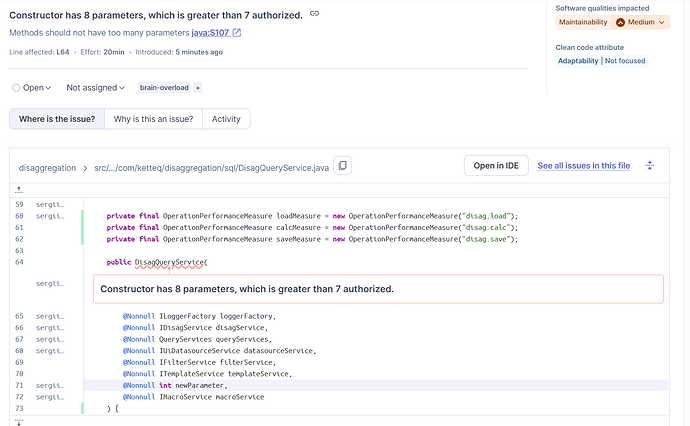Click the Adaptability clean code attribute

tap(578, 61)
